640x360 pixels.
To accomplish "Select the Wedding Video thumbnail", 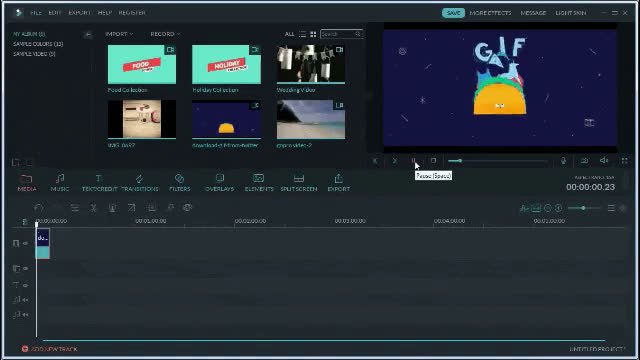I will click(x=311, y=64).
